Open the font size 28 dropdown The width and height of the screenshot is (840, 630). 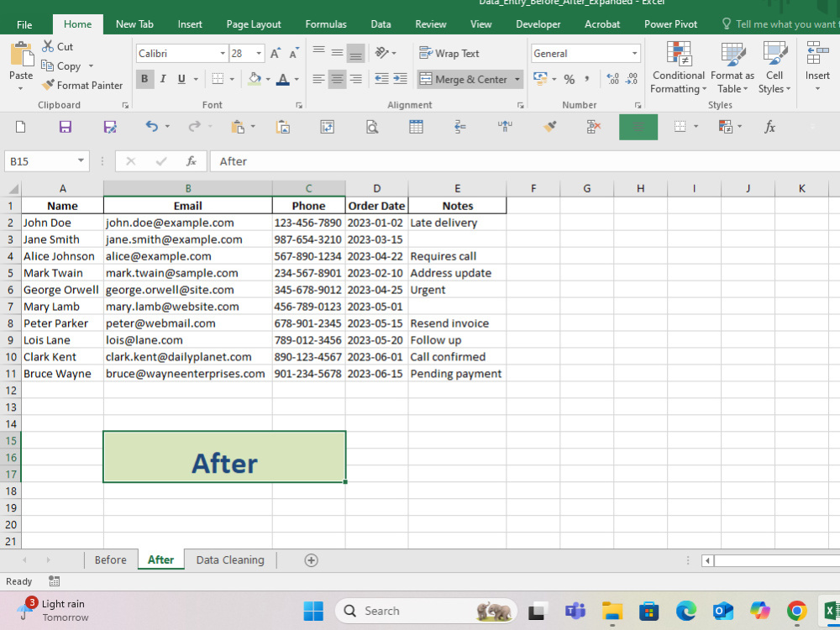259,53
